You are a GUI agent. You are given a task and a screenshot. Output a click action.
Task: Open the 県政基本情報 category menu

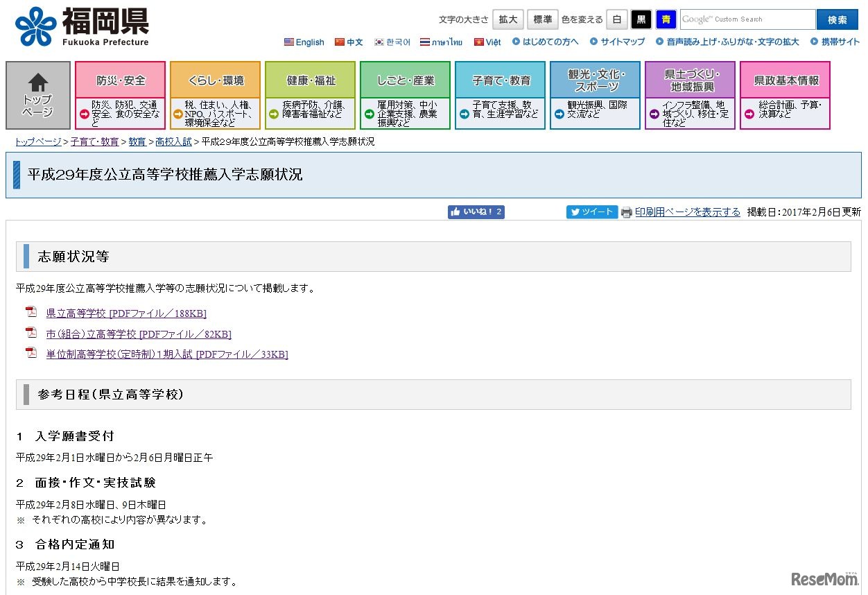pyautogui.click(x=785, y=79)
